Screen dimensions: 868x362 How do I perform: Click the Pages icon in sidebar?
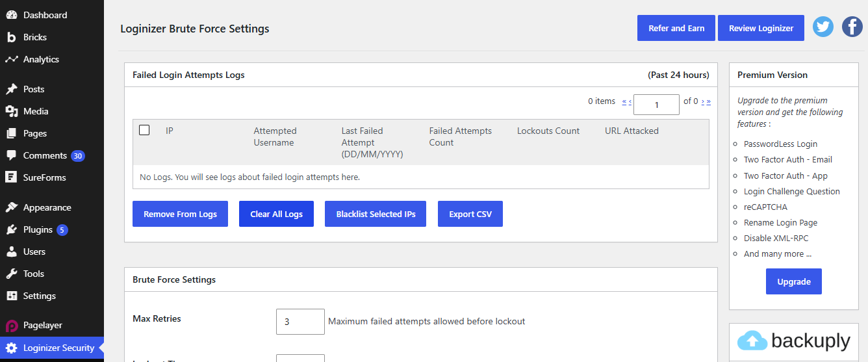click(x=11, y=133)
